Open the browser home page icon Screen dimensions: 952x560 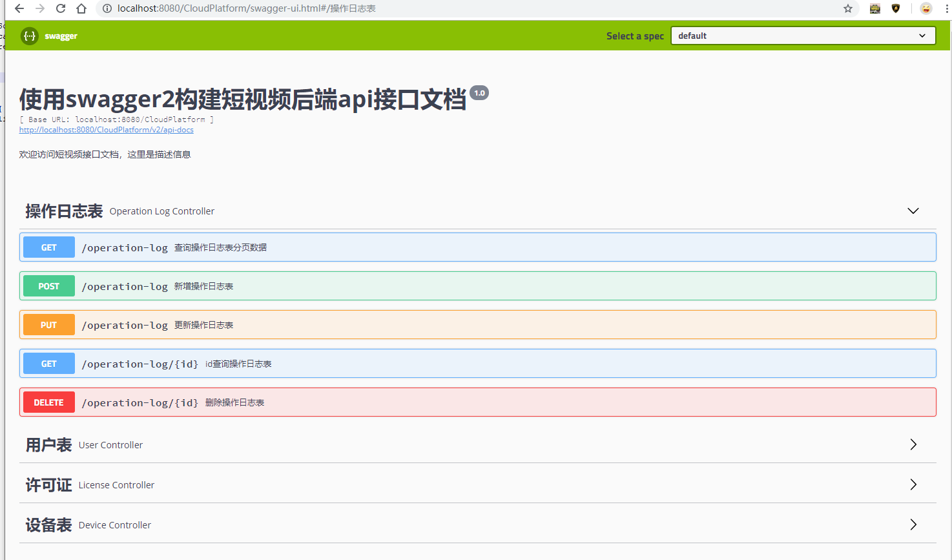tap(82, 9)
